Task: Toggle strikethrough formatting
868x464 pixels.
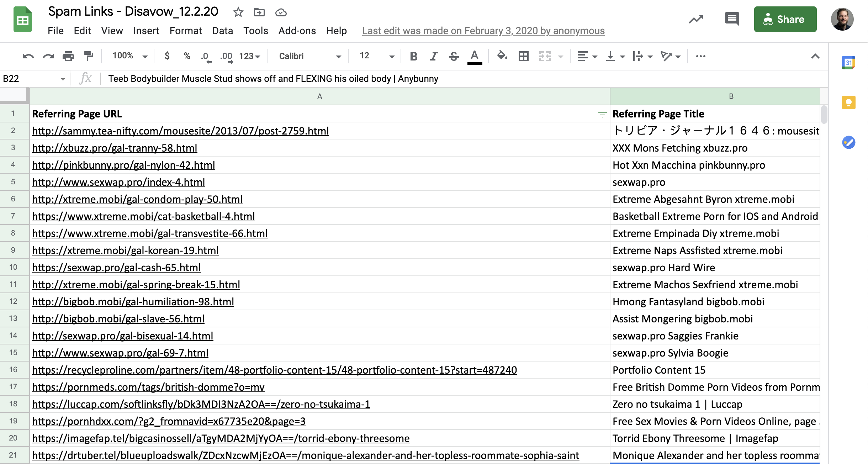Action: 454,56
